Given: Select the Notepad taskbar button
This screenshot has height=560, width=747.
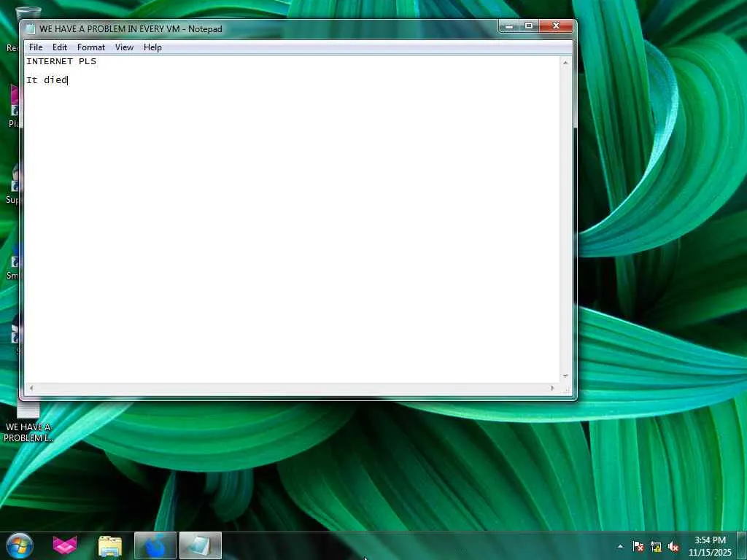Looking at the screenshot, I should [201, 545].
